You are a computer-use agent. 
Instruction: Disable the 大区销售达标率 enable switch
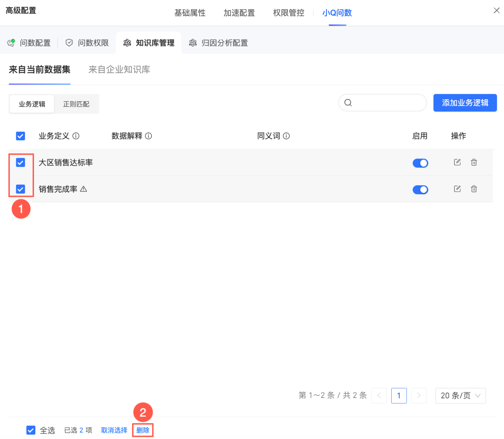[420, 163]
